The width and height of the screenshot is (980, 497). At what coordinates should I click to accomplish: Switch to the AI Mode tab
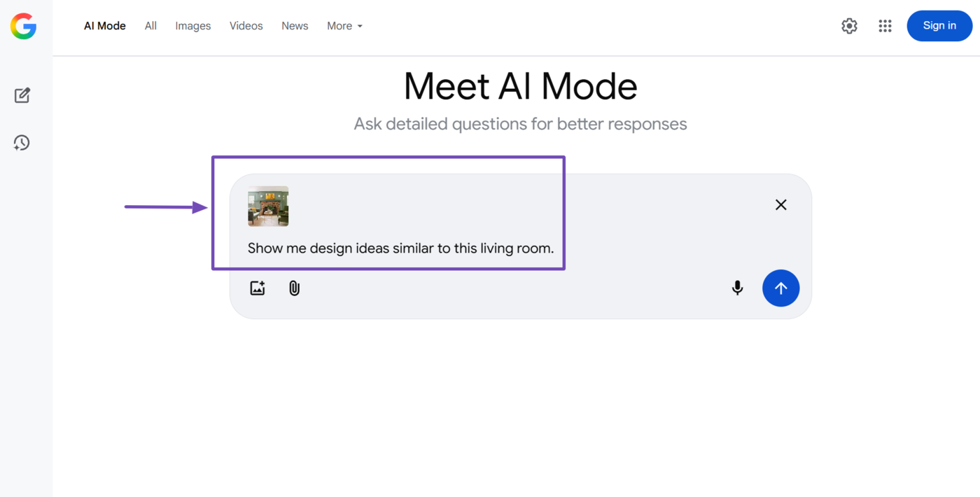point(105,26)
